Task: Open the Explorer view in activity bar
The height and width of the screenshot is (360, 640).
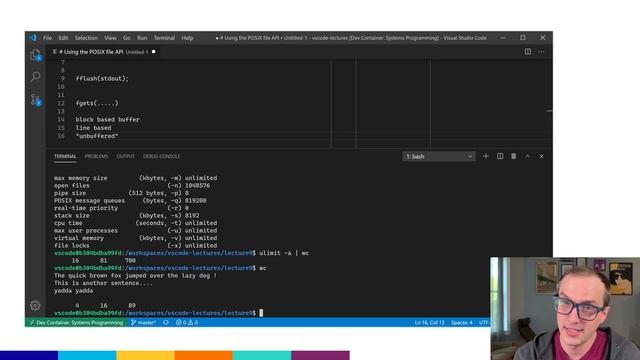Action: [36, 55]
